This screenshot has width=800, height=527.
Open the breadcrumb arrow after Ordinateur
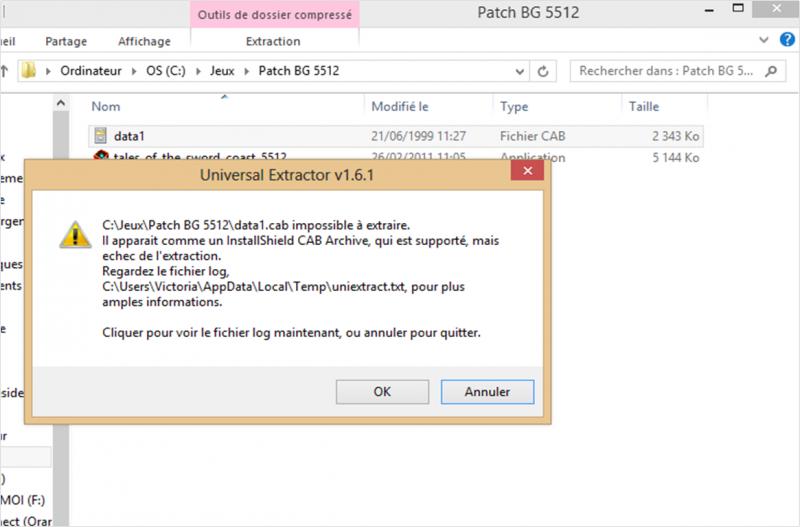pyautogui.click(x=134, y=71)
